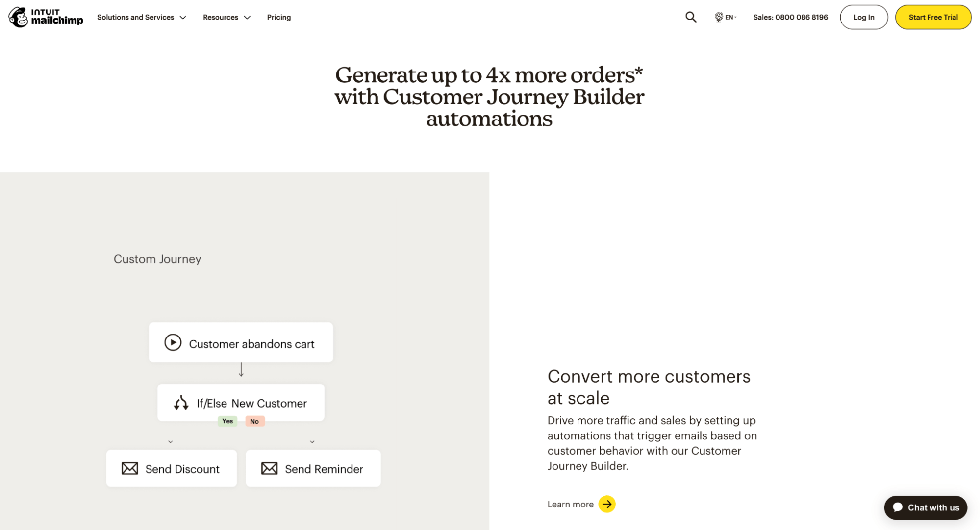Click the Start Free Trial button

[933, 17]
